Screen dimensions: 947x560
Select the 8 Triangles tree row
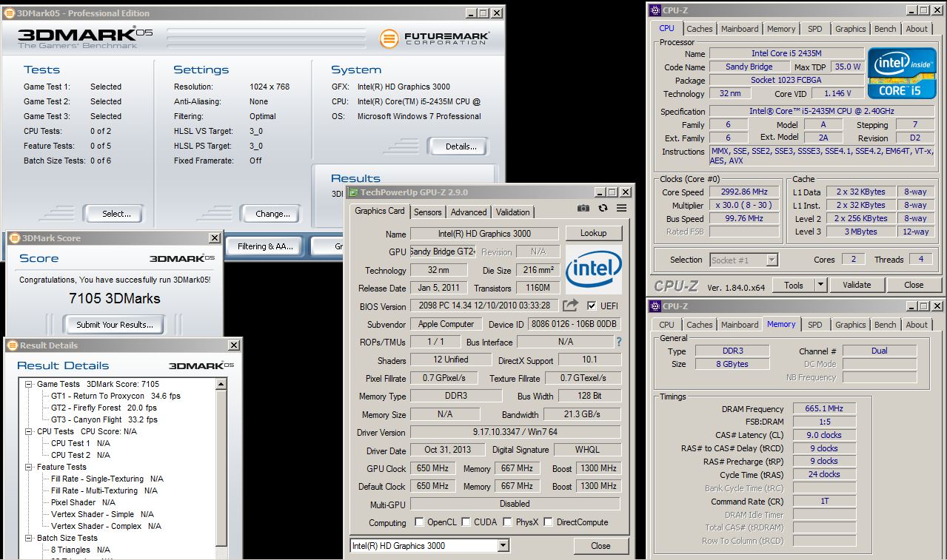point(80,550)
